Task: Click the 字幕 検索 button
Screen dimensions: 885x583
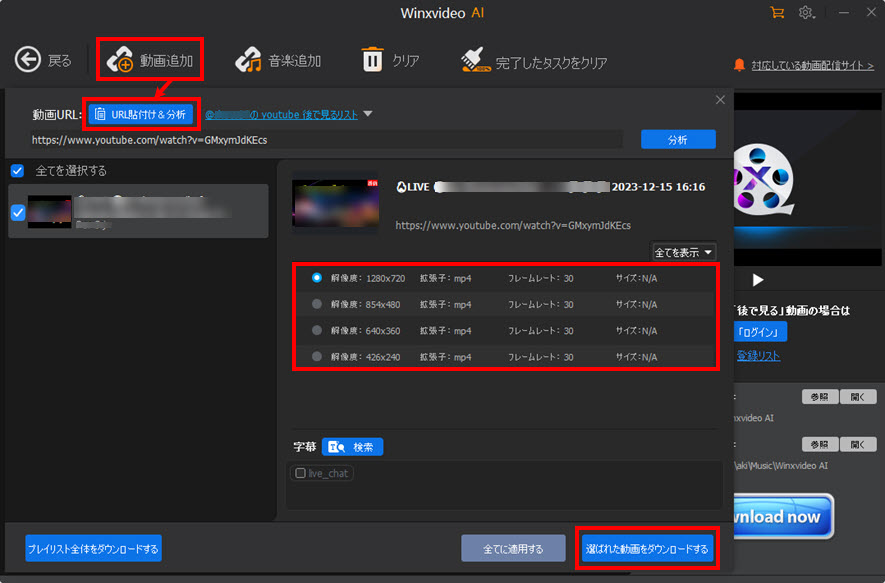Action: pyautogui.click(x=352, y=446)
